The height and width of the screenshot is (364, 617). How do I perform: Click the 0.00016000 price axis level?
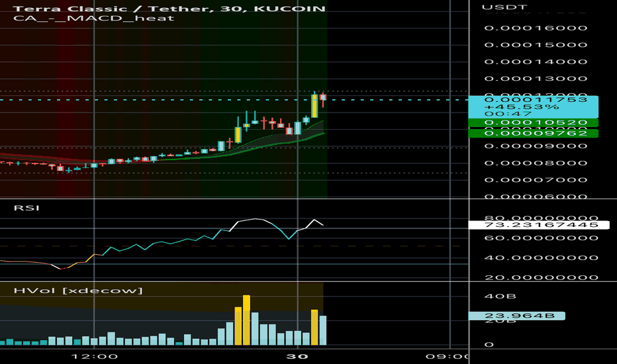(x=536, y=28)
